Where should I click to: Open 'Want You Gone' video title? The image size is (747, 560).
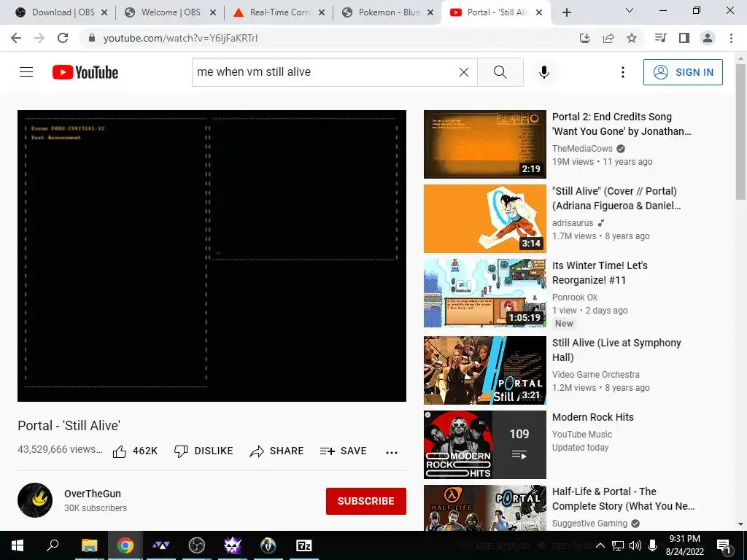tap(622, 124)
